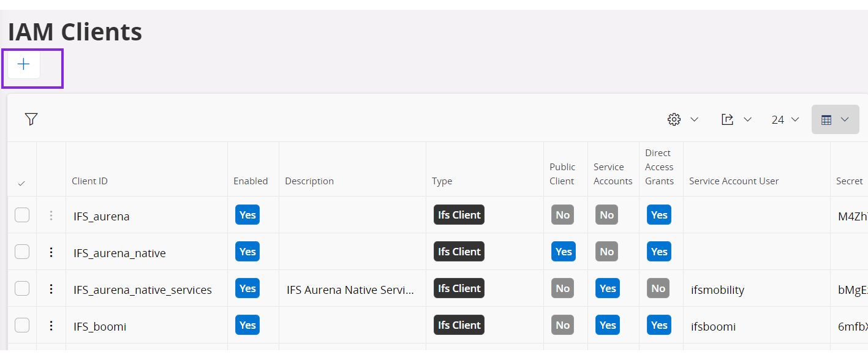
Task: Select checkbox for IFS_aurena_native
Action: [x=22, y=252]
